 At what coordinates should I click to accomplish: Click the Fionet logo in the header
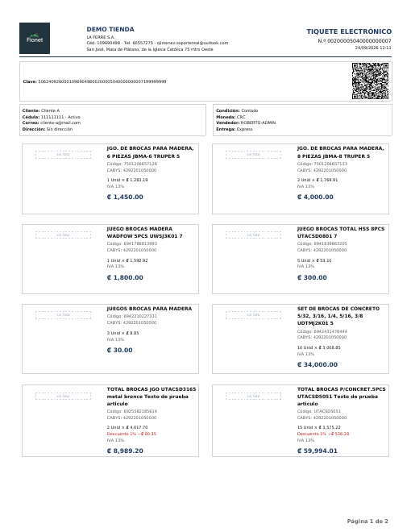[x=35, y=39]
